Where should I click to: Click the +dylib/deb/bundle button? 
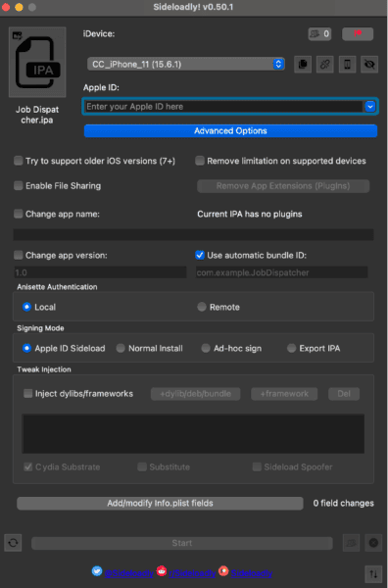point(195,394)
